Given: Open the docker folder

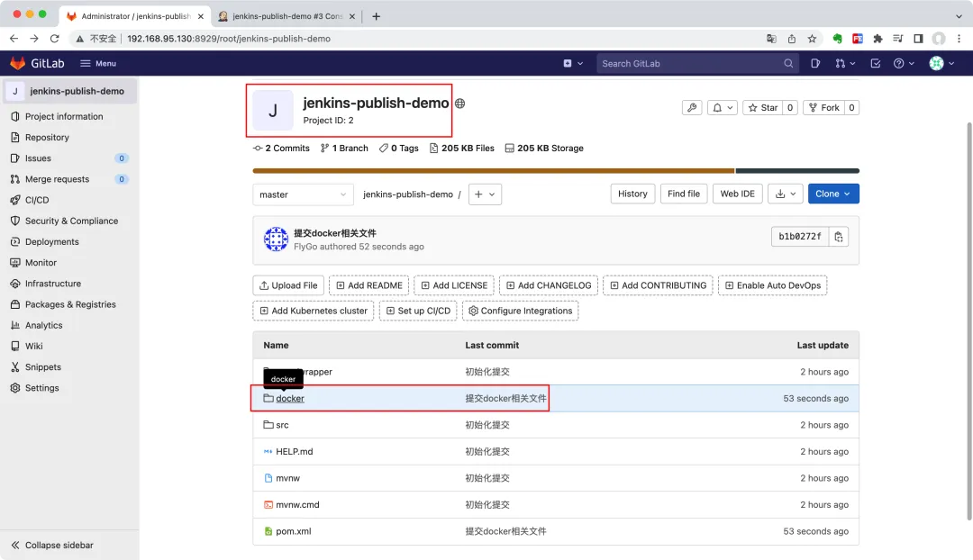Looking at the screenshot, I should 290,398.
